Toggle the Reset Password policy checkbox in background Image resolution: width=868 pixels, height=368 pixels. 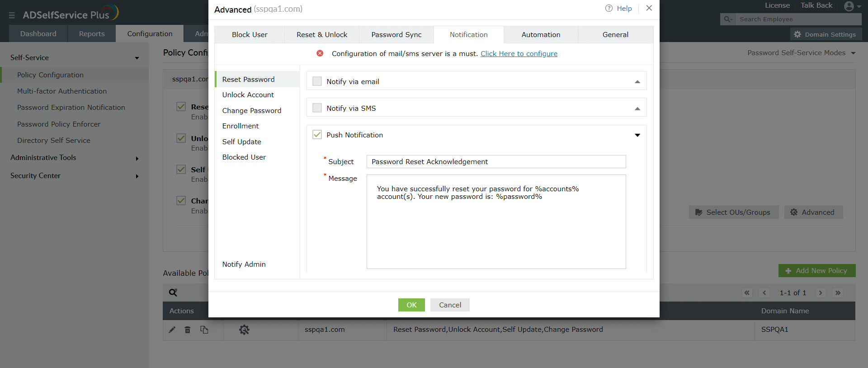click(x=181, y=107)
